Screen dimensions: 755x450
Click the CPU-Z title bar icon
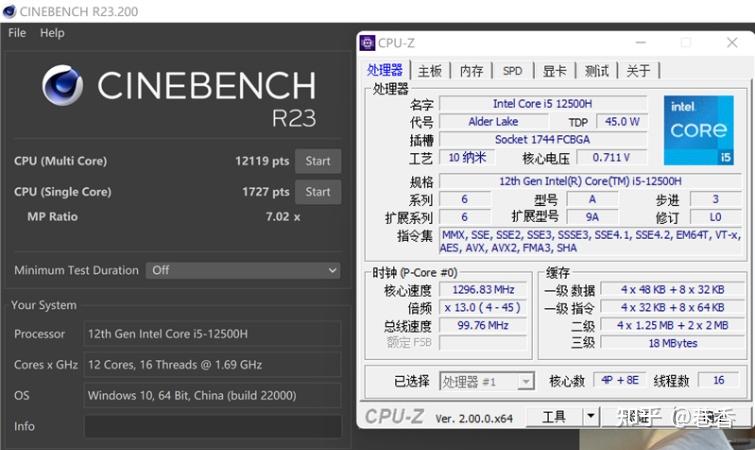click(367, 43)
